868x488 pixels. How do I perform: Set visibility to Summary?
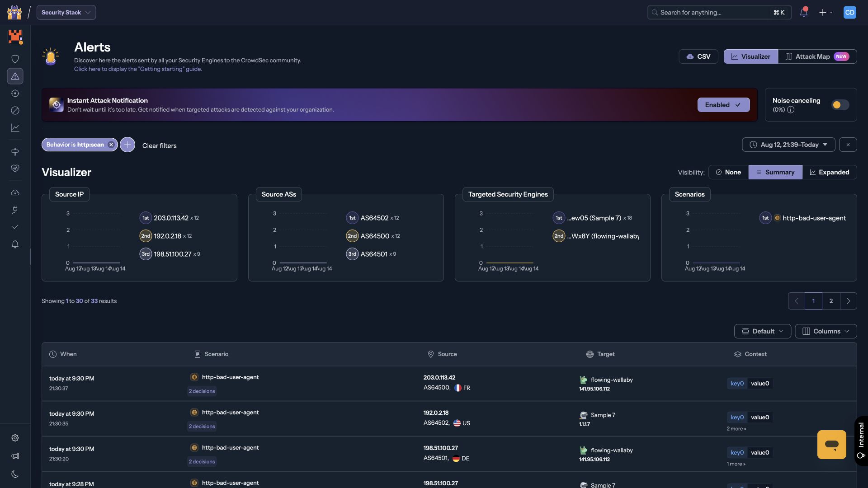click(775, 172)
